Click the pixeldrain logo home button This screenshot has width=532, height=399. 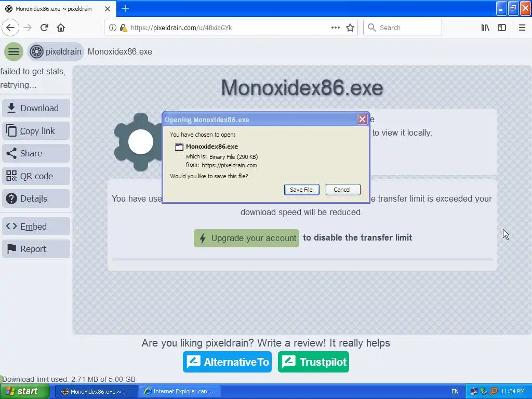point(56,51)
